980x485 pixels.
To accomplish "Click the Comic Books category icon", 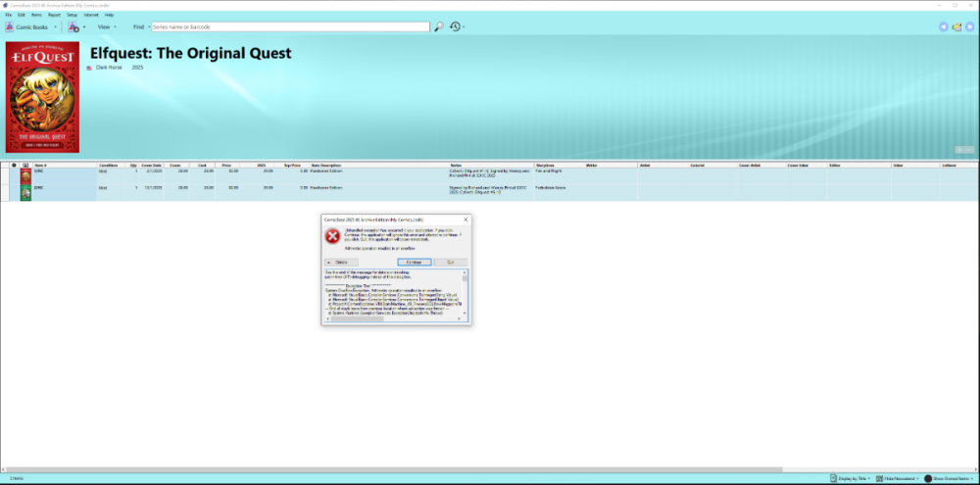I will tap(10, 27).
